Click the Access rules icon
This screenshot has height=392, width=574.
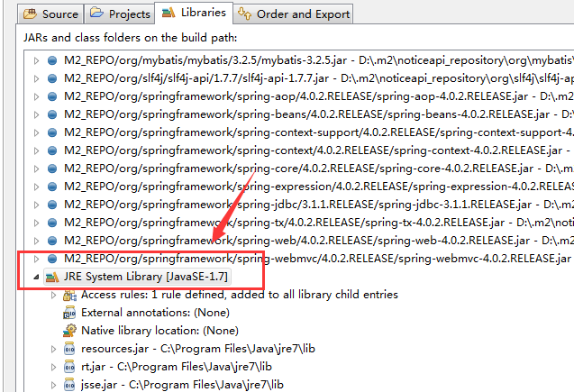(x=69, y=295)
